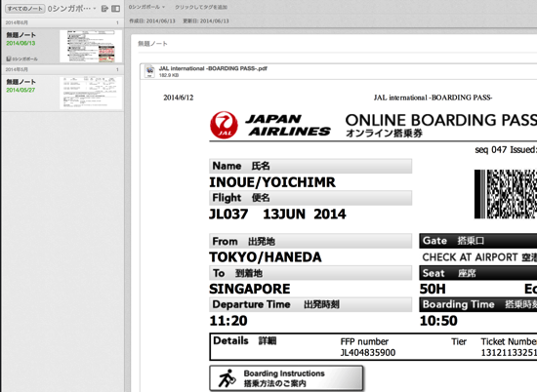Toggle the note list view layout icon
The width and height of the screenshot is (537, 392).
click(x=116, y=9)
